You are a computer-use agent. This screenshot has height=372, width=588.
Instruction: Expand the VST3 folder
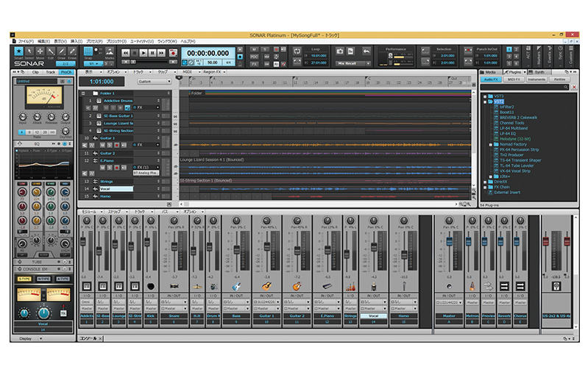[x=485, y=96]
